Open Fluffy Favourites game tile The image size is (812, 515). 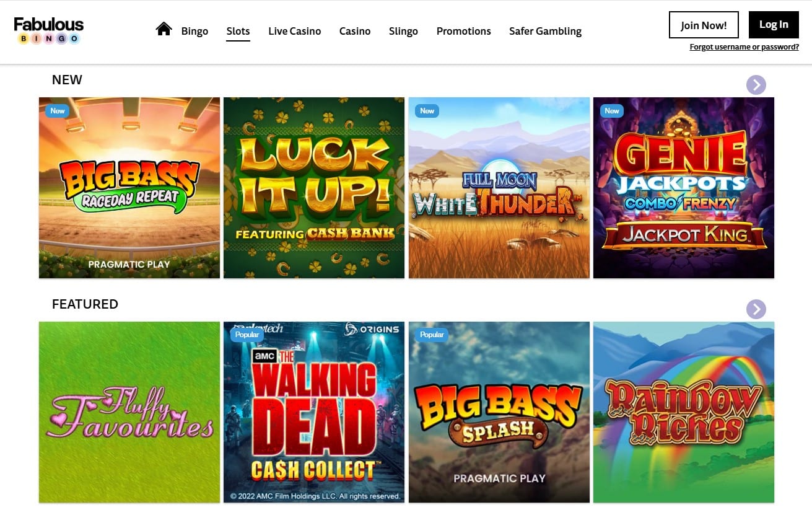(129, 412)
